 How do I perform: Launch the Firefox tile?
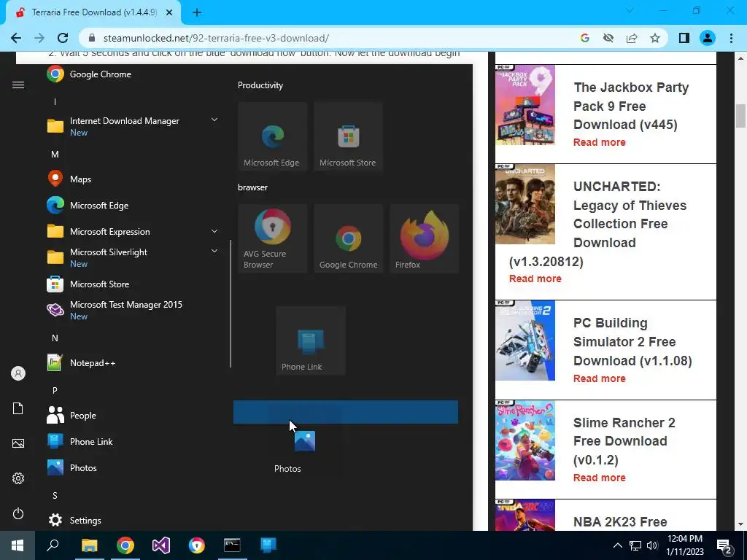tap(424, 238)
